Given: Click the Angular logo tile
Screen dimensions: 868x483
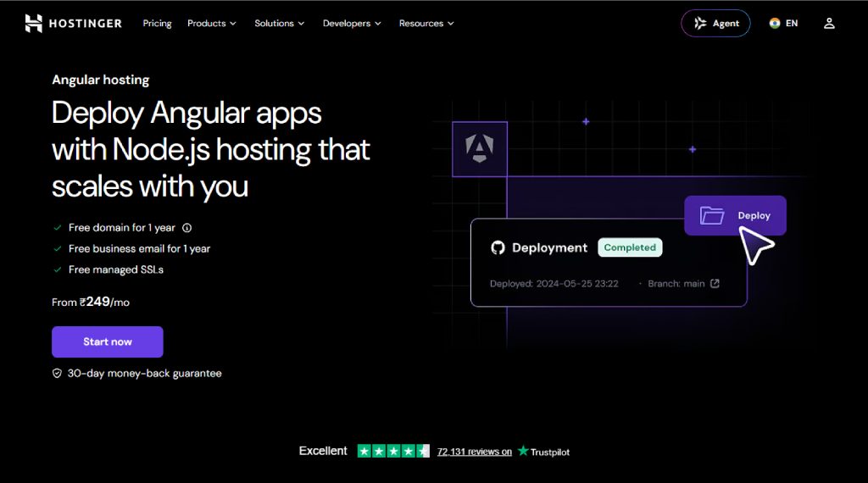Looking at the screenshot, I should (480, 149).
